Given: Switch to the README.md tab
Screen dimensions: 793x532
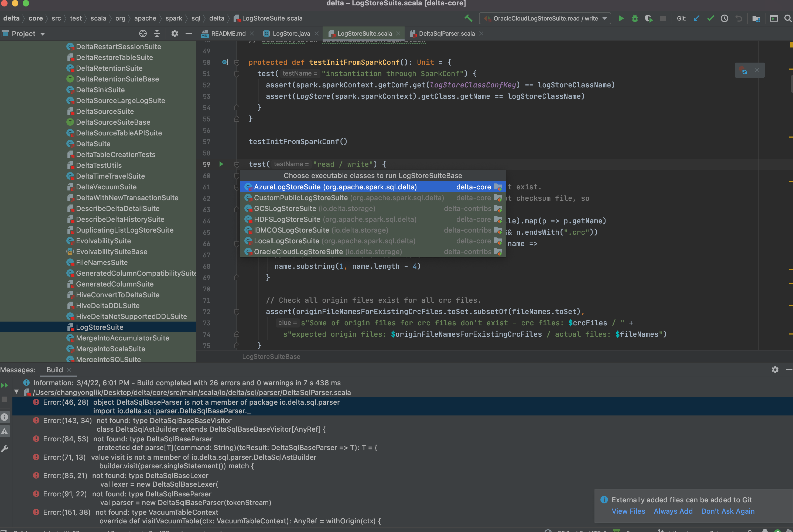Looking at the screenshot, I should pos(228,34).
